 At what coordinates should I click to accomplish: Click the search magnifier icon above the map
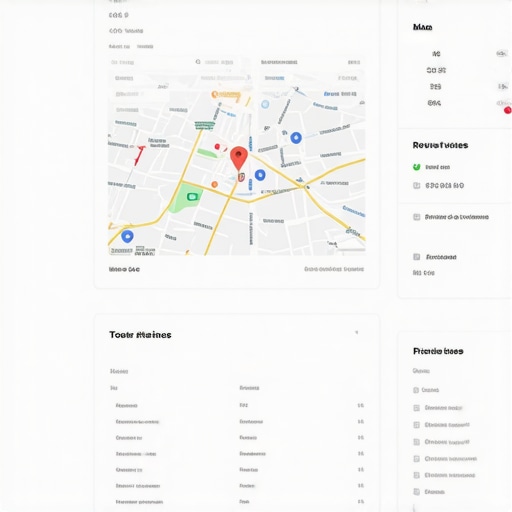(x=198, y=62)
